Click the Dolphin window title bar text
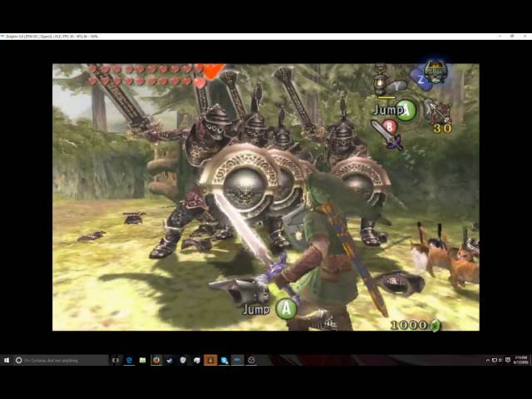 (x=52, y=37)
